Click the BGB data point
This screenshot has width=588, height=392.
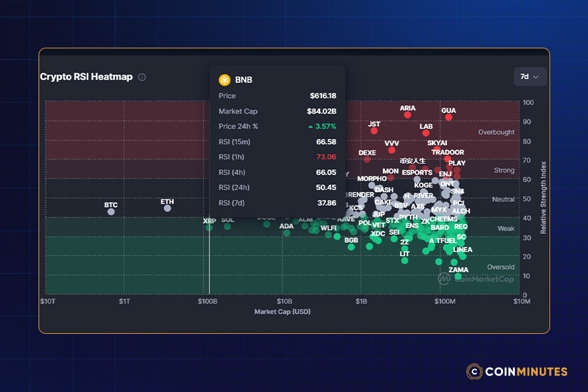coord(351,247)
